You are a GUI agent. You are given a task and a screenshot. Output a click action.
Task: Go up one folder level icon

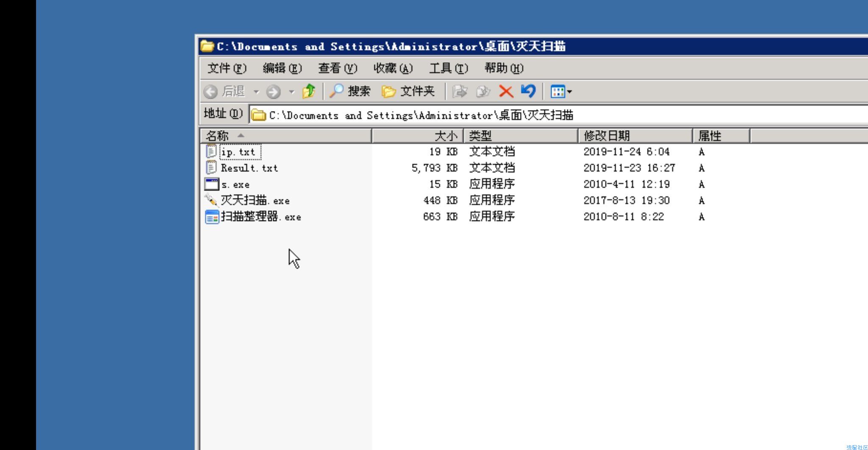coord(309,91)
